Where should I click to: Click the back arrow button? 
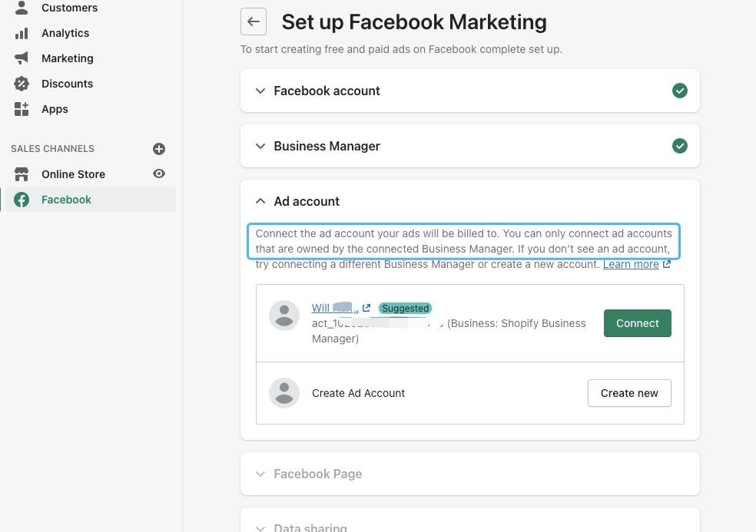click(x=254, y=22)
